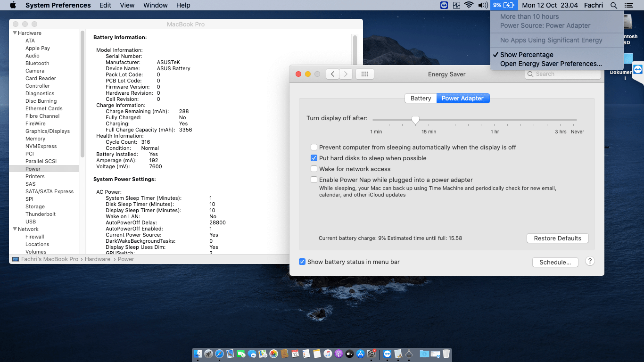
Task: Launch Safari from the Dock
Action: click(220, 353)
